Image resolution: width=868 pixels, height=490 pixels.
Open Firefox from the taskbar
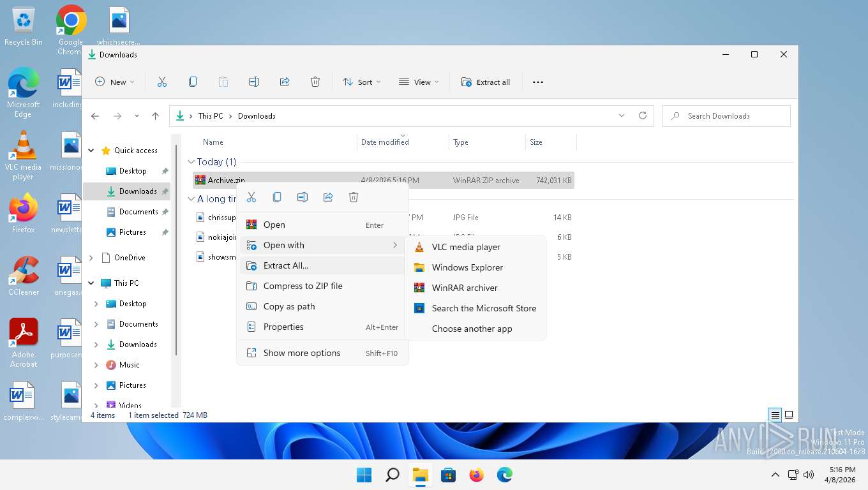[x=477, y=475]
